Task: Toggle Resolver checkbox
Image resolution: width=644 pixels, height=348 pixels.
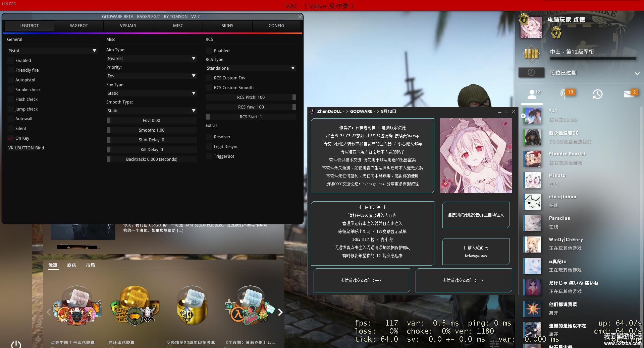Action: click(x=209, y=137)
